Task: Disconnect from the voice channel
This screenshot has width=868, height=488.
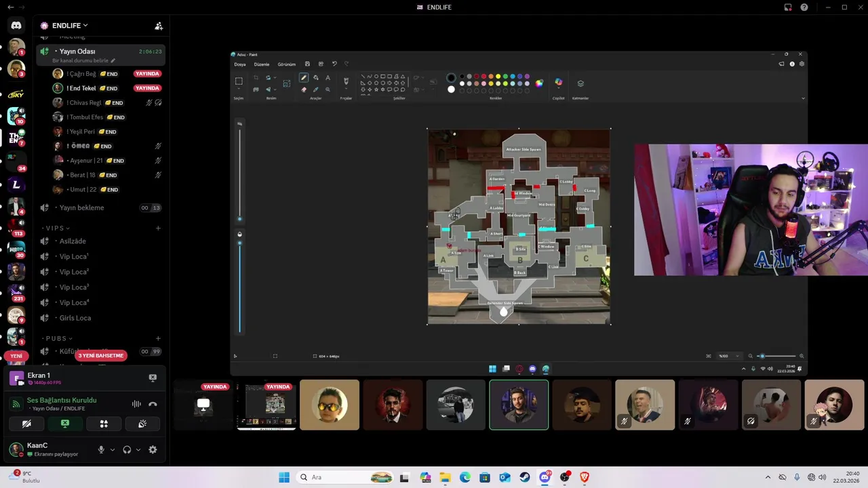Action: click(153, 404)
